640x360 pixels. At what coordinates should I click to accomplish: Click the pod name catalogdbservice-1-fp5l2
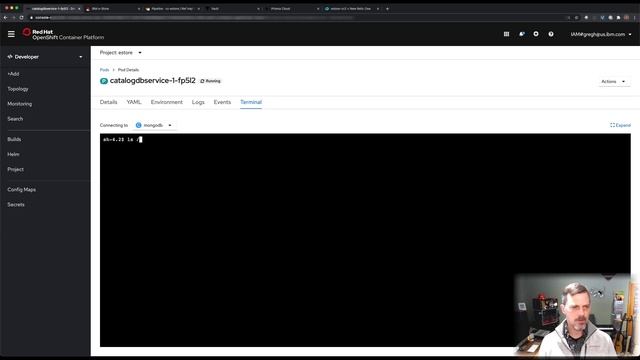pos(153,81)
